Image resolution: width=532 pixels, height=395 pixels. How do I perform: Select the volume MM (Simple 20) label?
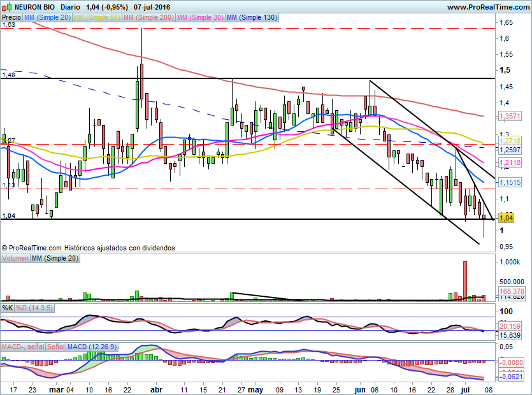pyautogui.click(x=55, y=258)
